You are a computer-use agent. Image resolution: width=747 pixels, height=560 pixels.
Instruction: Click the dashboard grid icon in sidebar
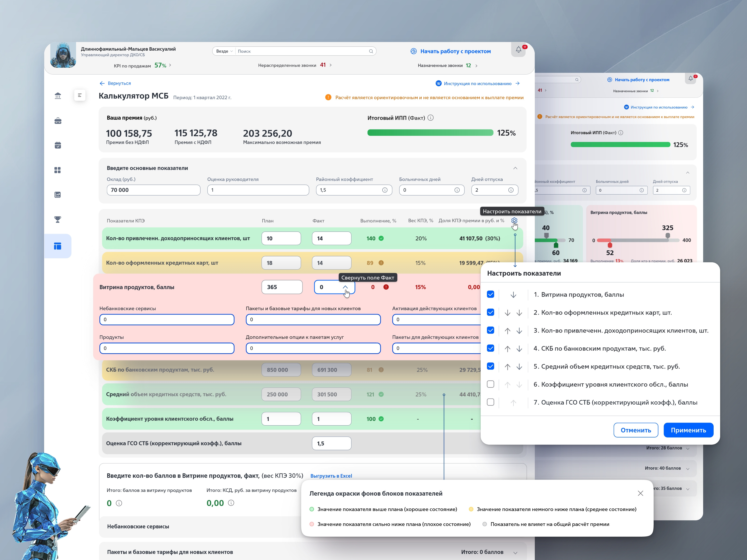pos(58,170)
